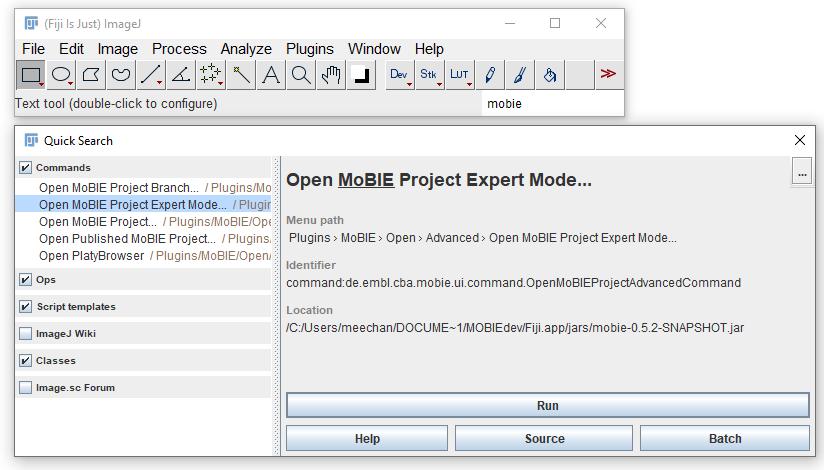
Task: Click the empty toolbar slot next to Flood Fill
Action: click(580, 75)
